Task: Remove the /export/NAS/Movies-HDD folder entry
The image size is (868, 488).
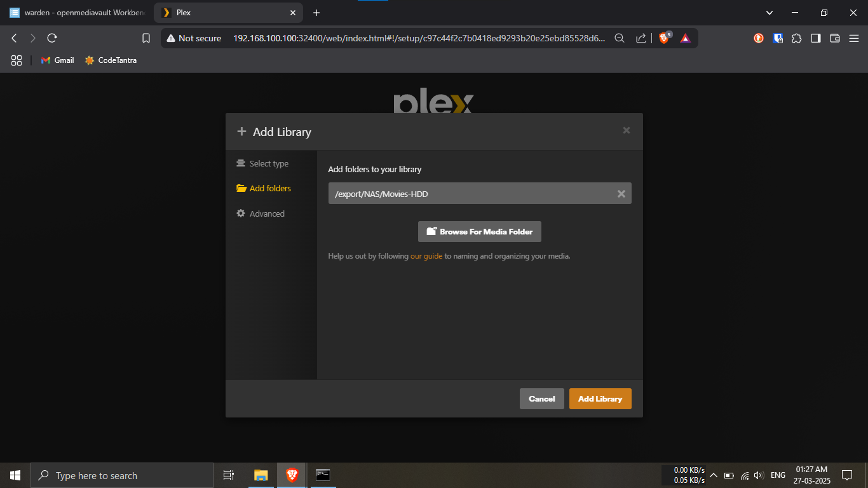Action: tap(621, 194)
